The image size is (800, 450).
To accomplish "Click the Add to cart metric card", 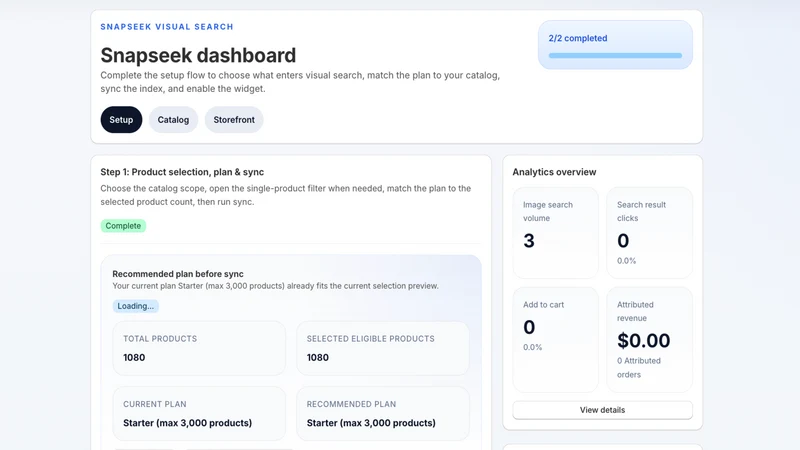I will [555, 339].
